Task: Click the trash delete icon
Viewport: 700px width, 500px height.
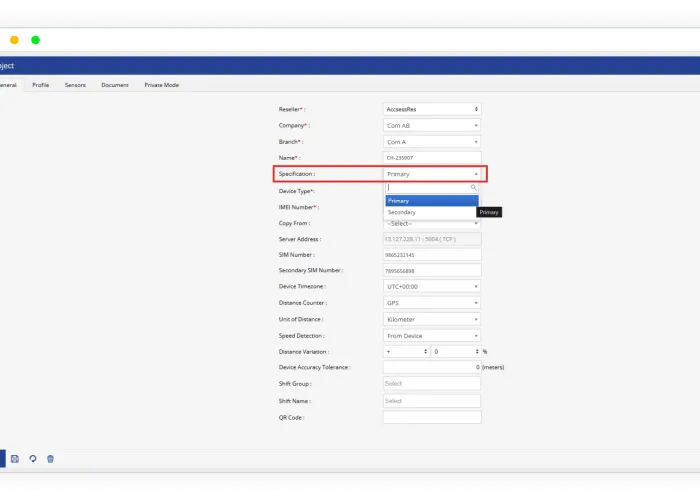Action: pos(50,458)
